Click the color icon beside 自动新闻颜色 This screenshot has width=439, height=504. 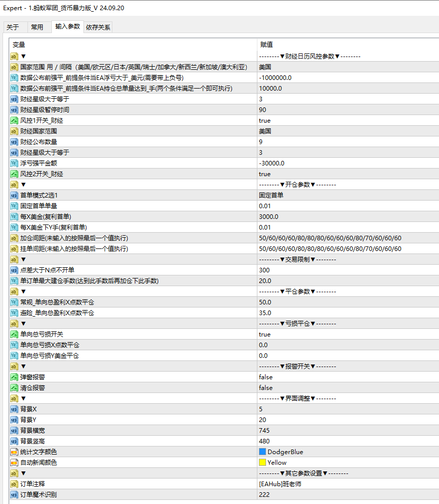point(14,463)
